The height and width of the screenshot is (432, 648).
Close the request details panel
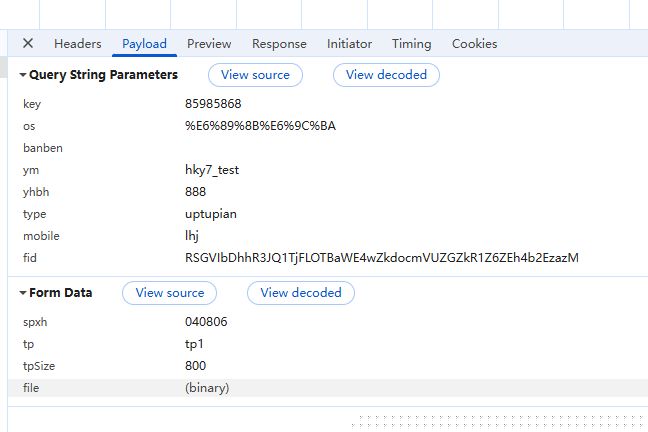pos(28,44)
